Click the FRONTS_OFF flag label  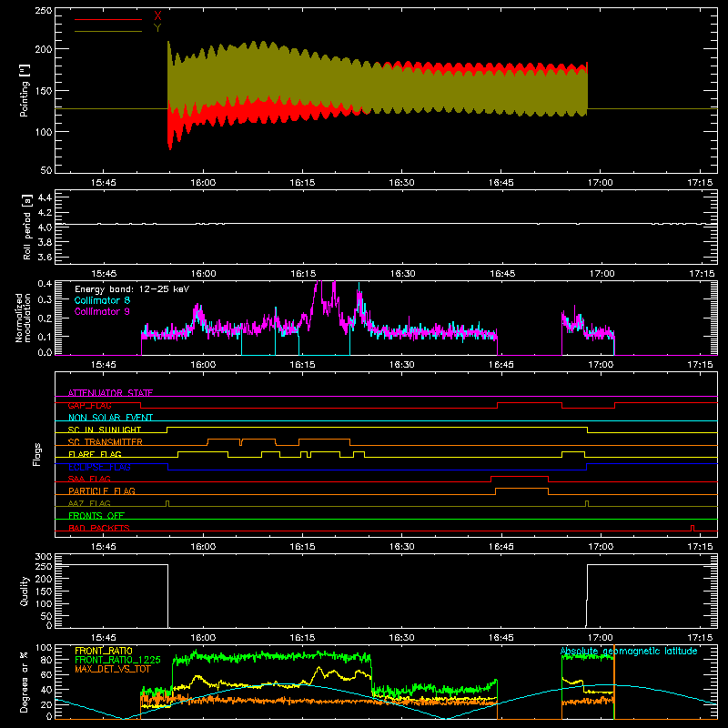tap(96, 515)
